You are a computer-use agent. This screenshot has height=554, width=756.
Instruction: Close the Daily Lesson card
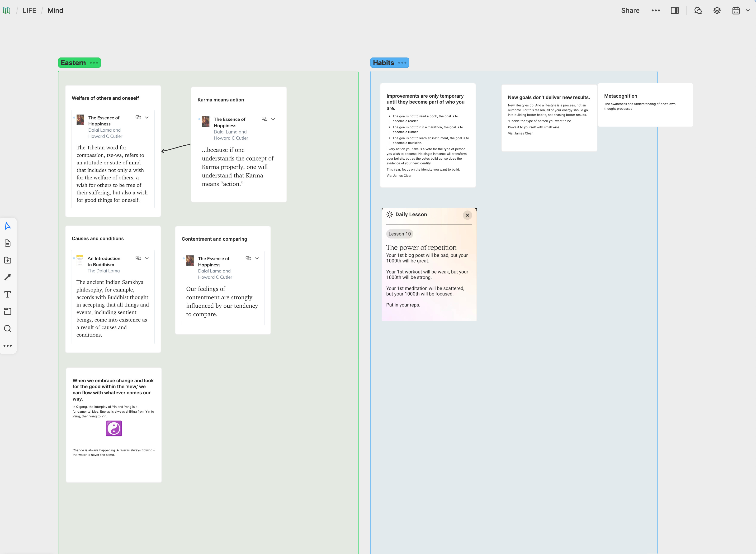click(x=467, y=215)
